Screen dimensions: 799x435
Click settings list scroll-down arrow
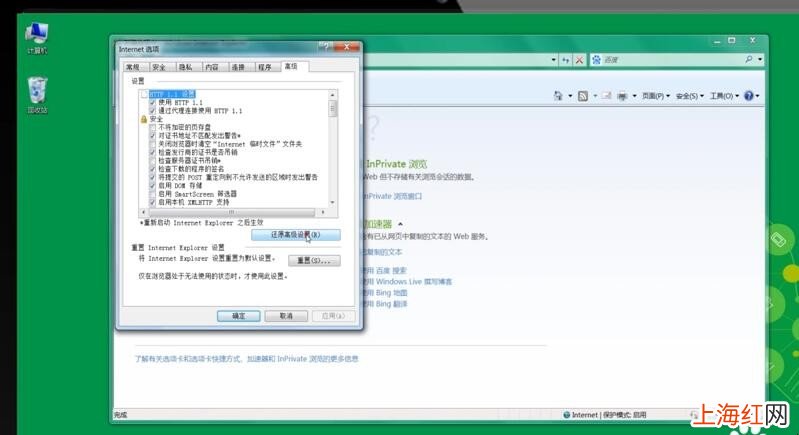pyautogui.click(x=333, y=203)
